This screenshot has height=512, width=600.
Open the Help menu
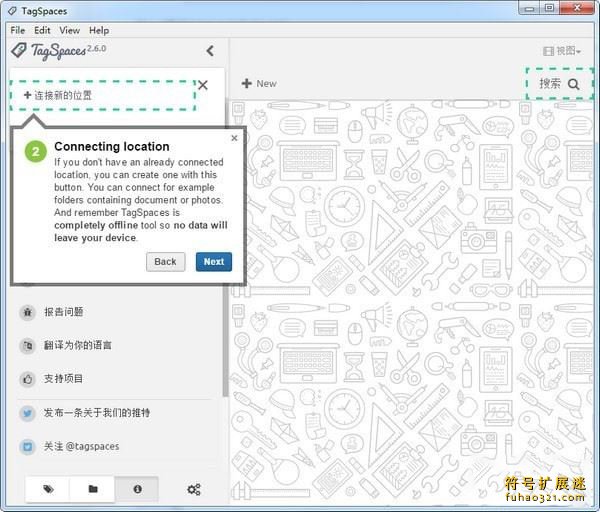(x=99, y=30)
